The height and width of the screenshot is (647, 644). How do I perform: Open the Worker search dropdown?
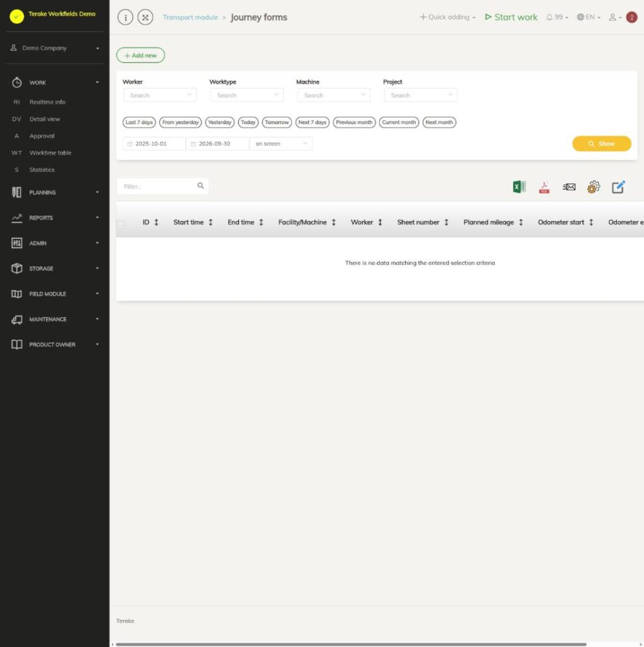[160, 95]
